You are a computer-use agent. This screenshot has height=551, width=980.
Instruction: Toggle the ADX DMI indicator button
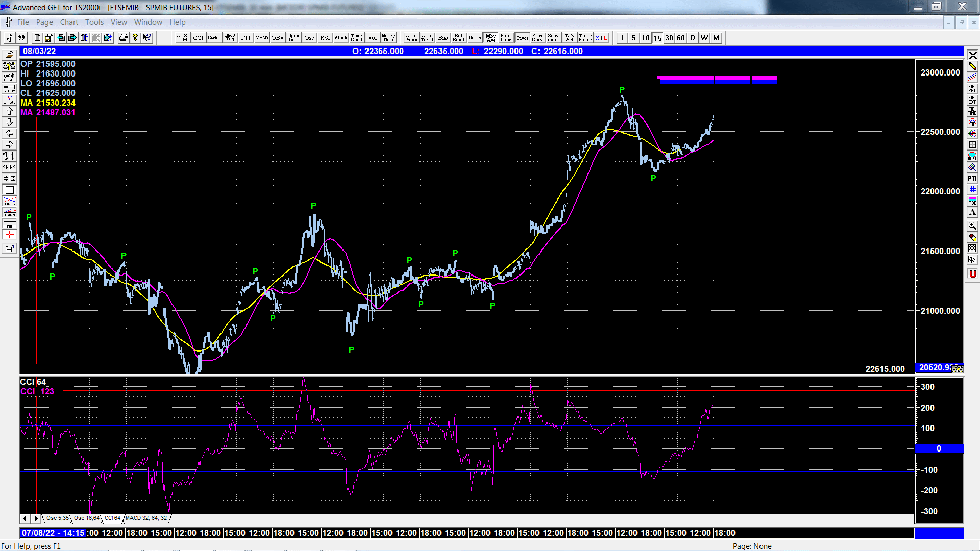tap(183, 38)
